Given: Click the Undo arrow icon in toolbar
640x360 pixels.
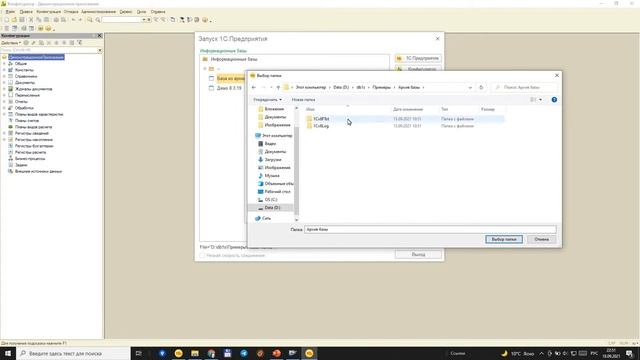Looking at the screenshot, I should [73, 20].
